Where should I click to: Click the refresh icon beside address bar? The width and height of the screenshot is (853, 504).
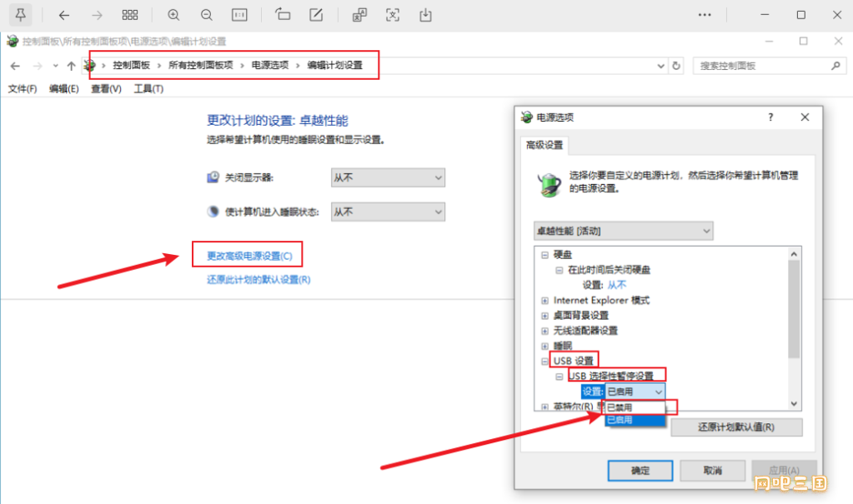pos(676,65)
